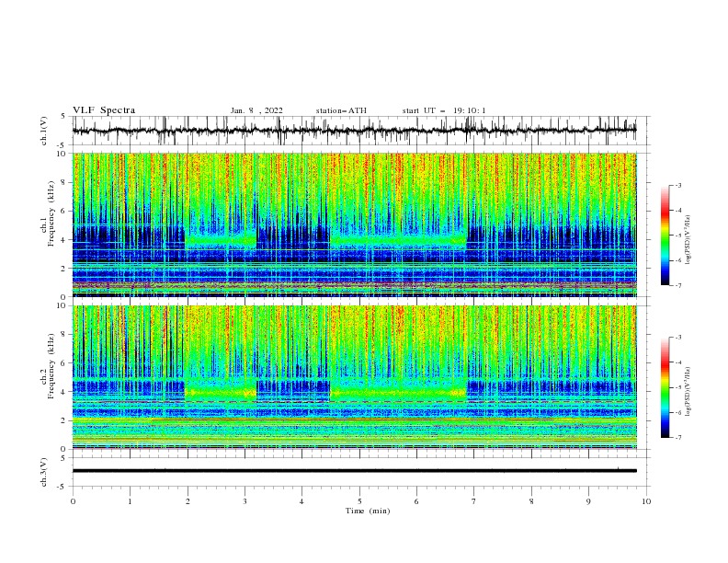This screenshot has width=728, height=563.
Task: Click the "station=ATH" label
Action: [341, 110]
